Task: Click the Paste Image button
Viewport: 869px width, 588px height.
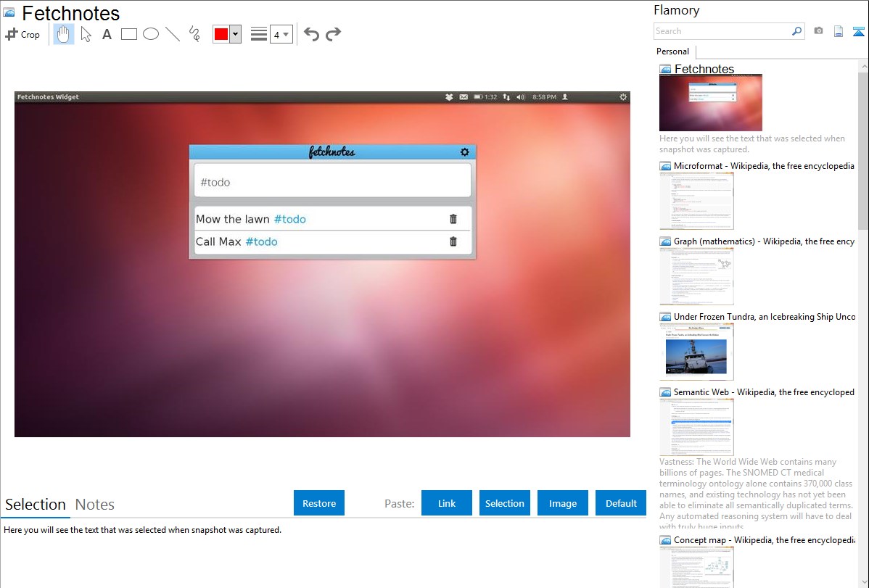Action: coord(562,503)
